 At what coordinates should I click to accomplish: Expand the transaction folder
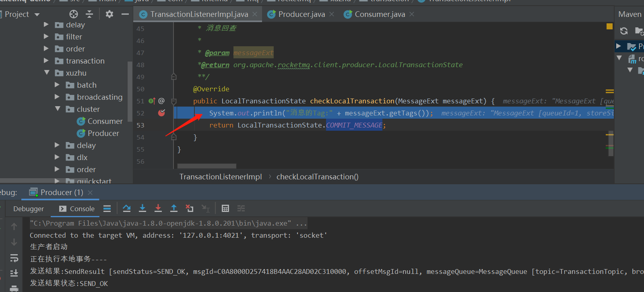pyautogui.click(x=46, y=61)
